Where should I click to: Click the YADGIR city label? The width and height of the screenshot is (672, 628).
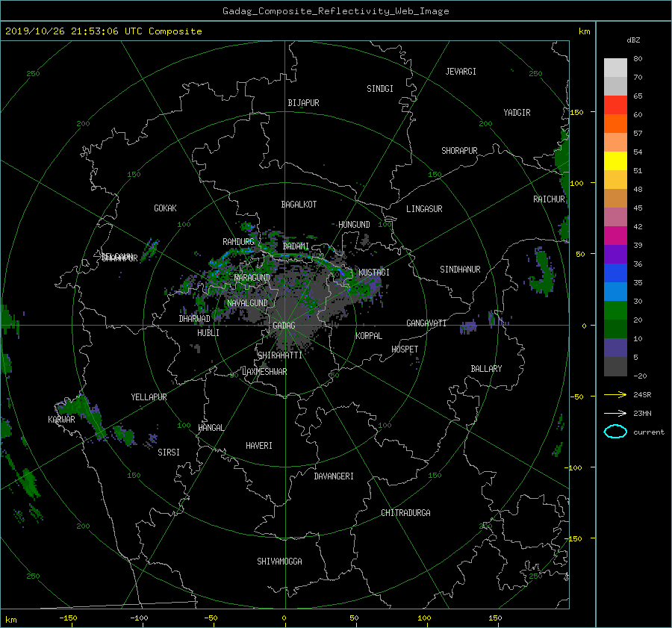[517, 113]
